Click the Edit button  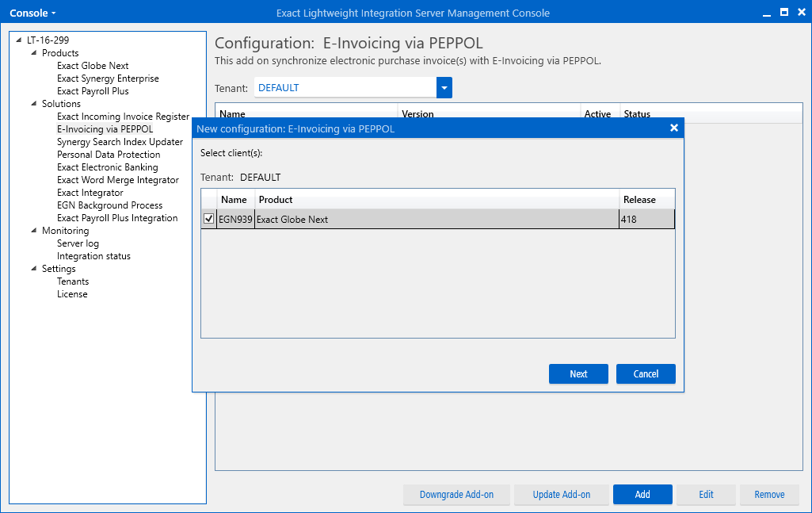point(706,494)
